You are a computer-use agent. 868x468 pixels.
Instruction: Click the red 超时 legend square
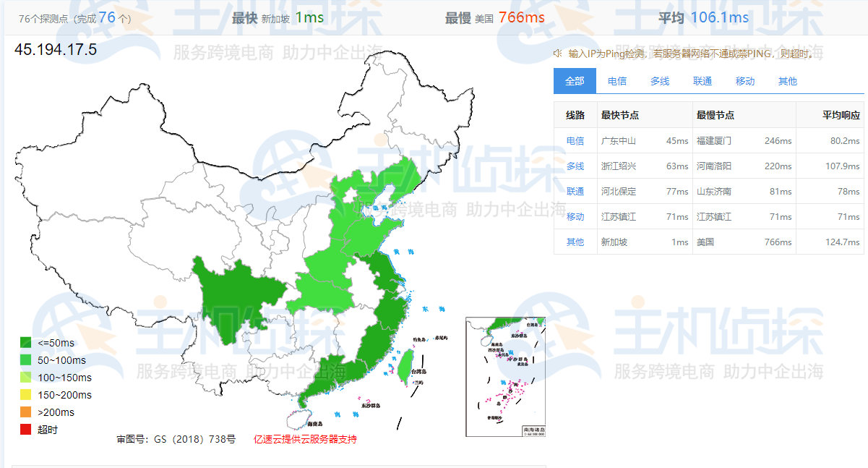[24, 429]
